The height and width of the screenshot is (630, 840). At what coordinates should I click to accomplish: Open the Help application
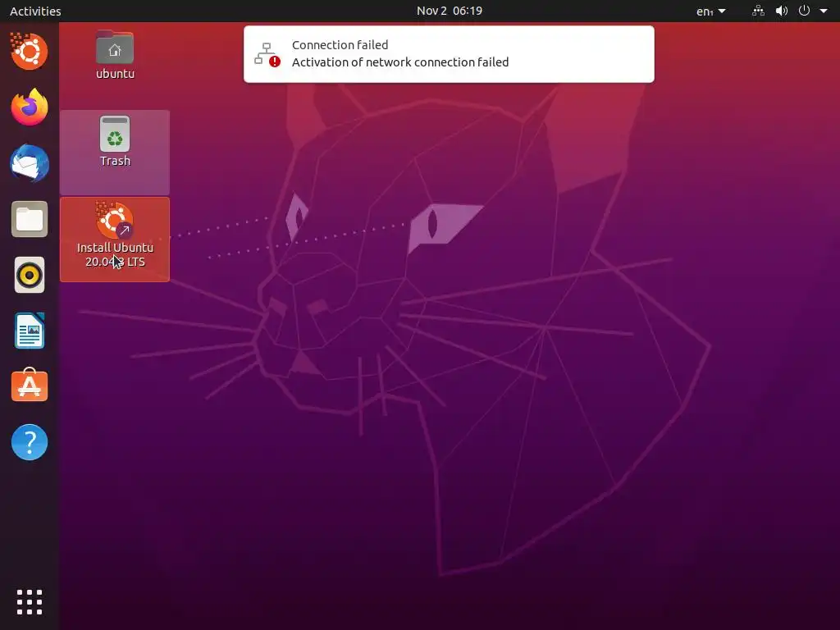pos(30,442)
